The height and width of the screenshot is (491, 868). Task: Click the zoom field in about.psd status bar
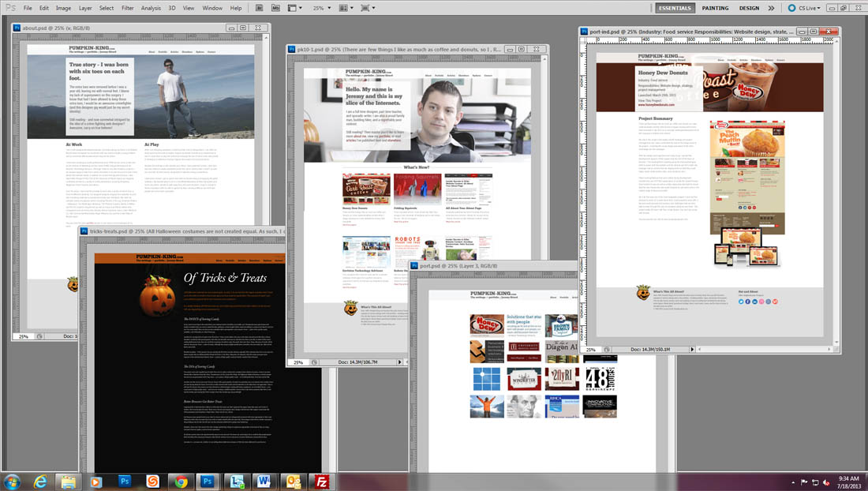pyautogui.click(x=23, y=336)
